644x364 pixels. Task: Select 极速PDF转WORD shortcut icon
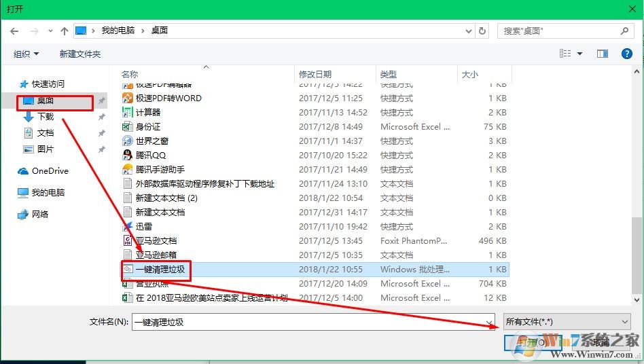pos(128,98)
